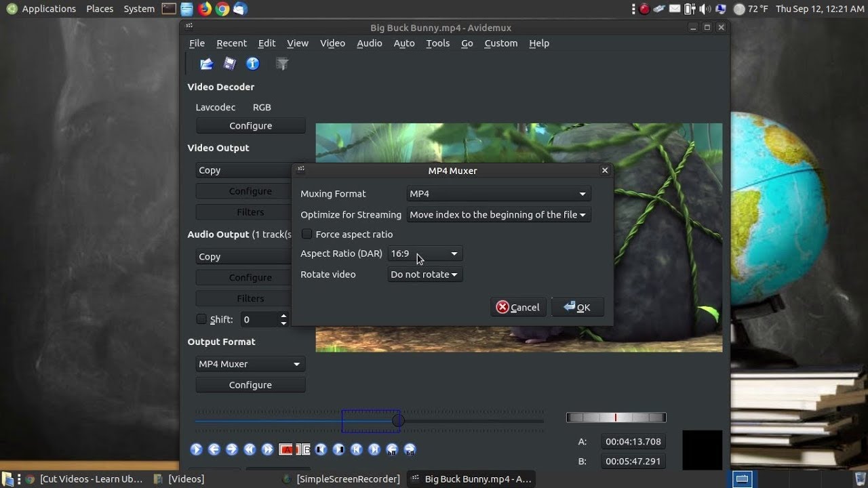The image size is (868, 488).
Task: Click the Open Video folder icon
Action: tap(206, 64)
